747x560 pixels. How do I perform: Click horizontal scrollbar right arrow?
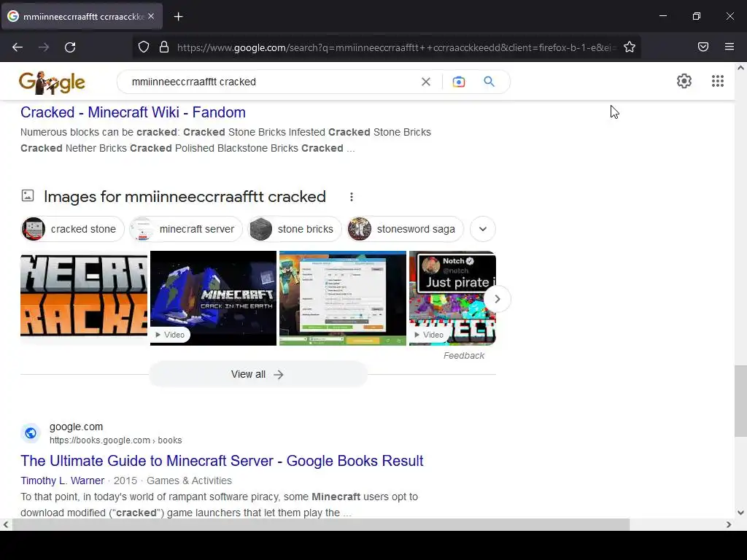tap(729, 525)
